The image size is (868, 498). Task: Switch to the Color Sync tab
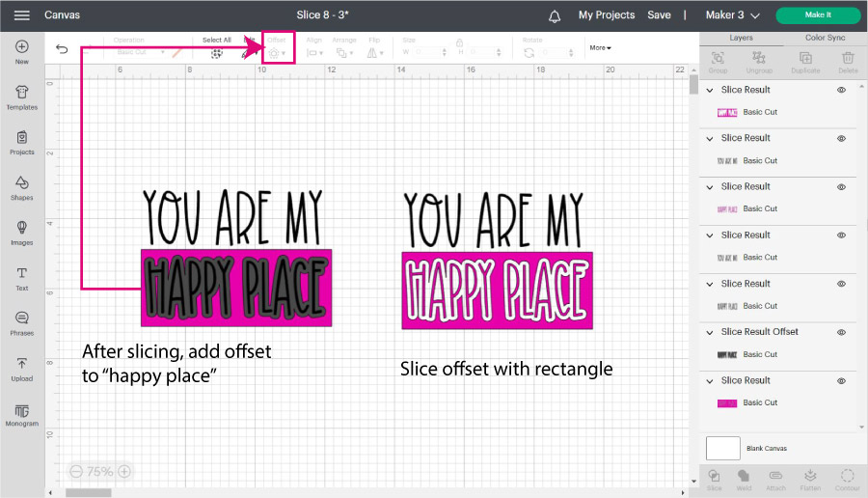(825, 38)
